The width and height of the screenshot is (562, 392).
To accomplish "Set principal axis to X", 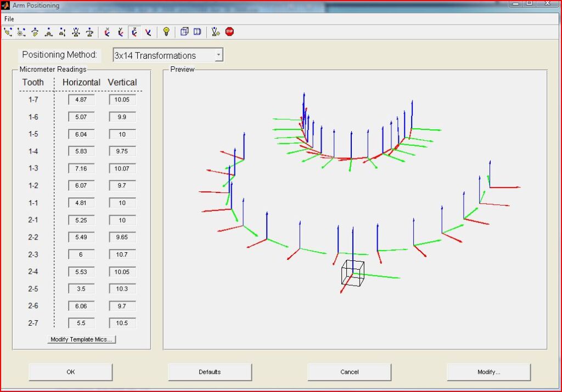I will tap(107, 32).
